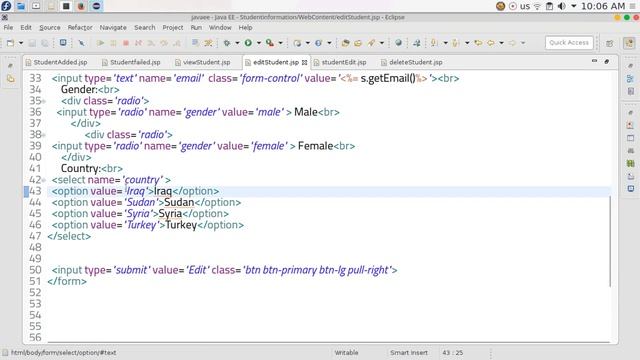
Task: Open the Previous Annotation dropdown arrow
Action: coord(467,43)
